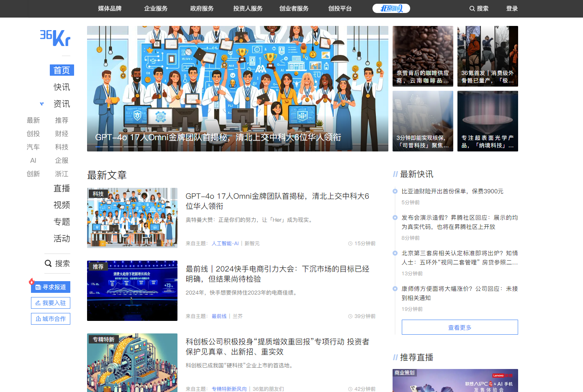Viewport: 583px width, 392px height.
Task: Open 财经 news subcategory
Action: click(62, 134)
